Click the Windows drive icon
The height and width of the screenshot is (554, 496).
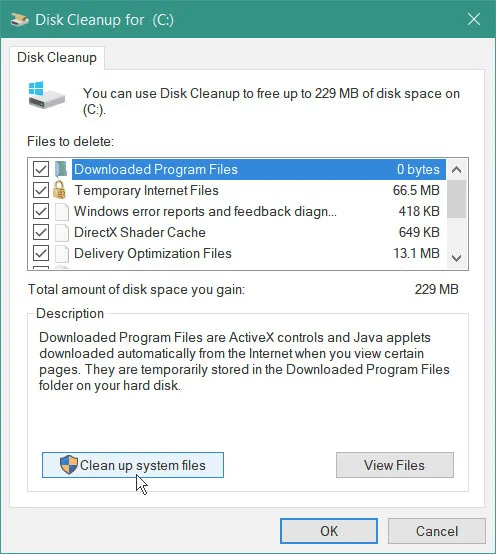pyautogui.click(x=47, y=95)
